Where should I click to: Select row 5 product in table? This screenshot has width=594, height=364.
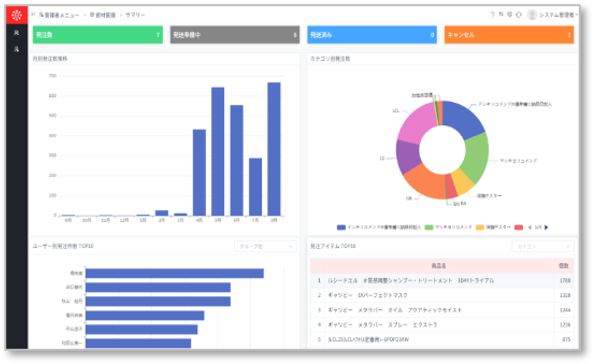pos(442,340)
